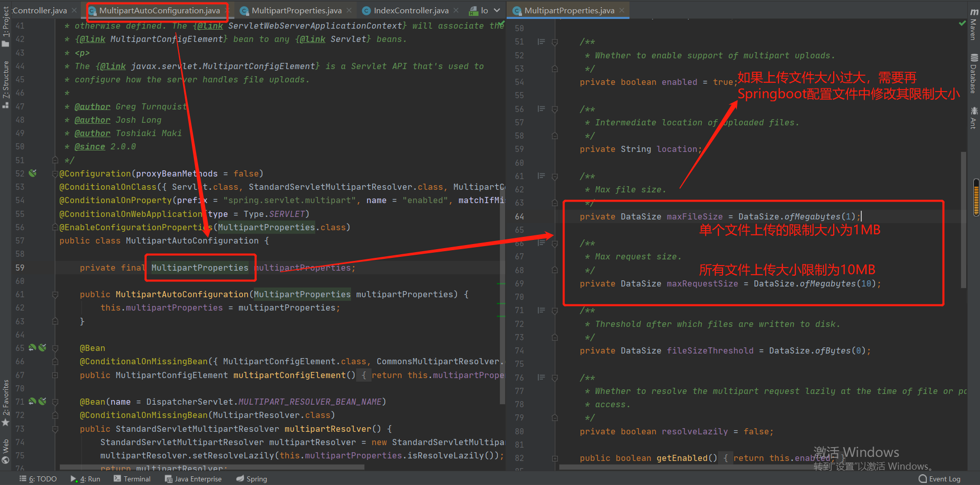
Task: Collapse the Javadoc fold at line 56 right editor
Action: (555, 108)
